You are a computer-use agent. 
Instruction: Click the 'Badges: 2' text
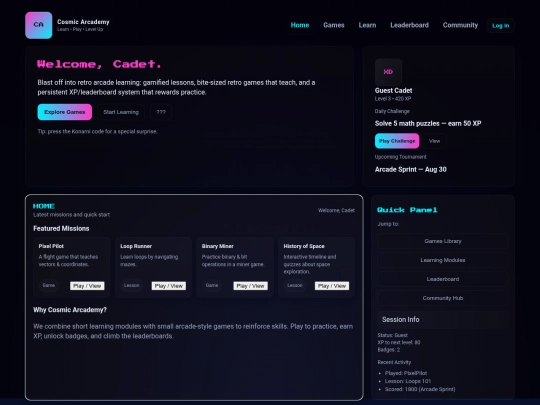point(389,350)
